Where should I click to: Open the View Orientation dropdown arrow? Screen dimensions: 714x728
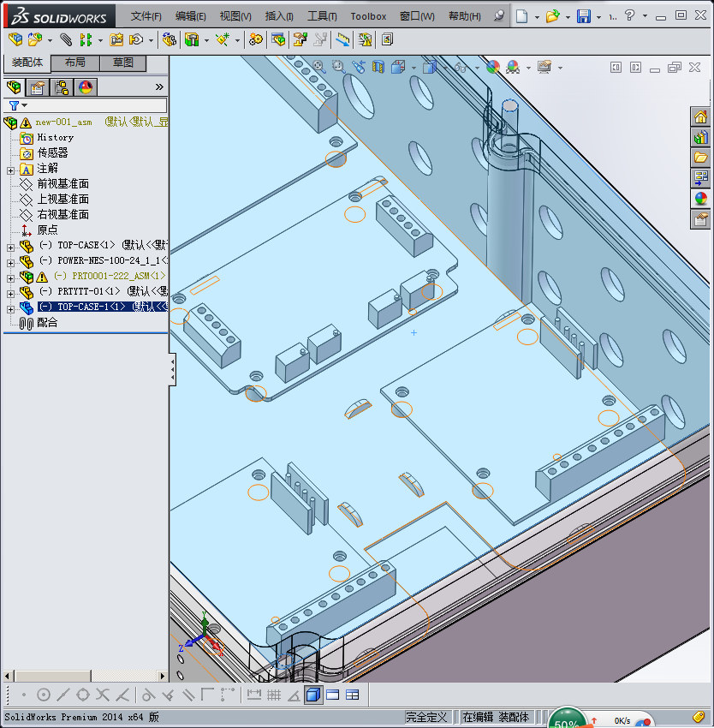point(414,68)
